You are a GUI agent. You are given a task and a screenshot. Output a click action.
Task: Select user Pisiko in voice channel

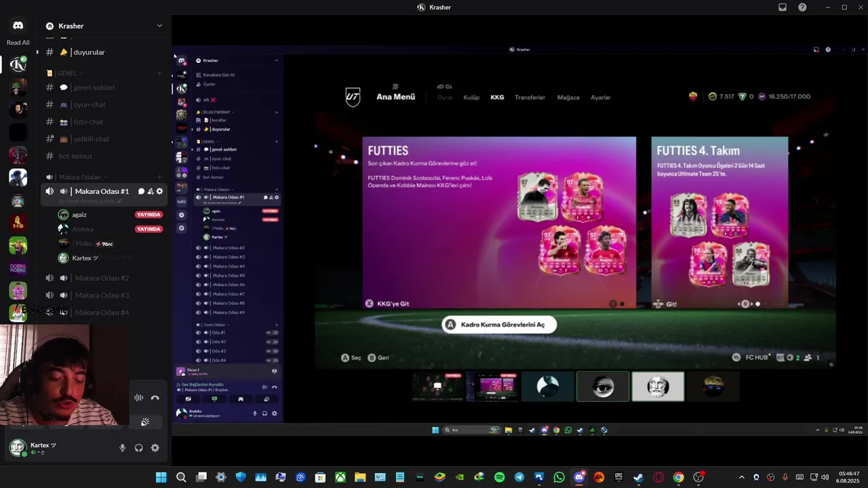click(x=111, y=243)
